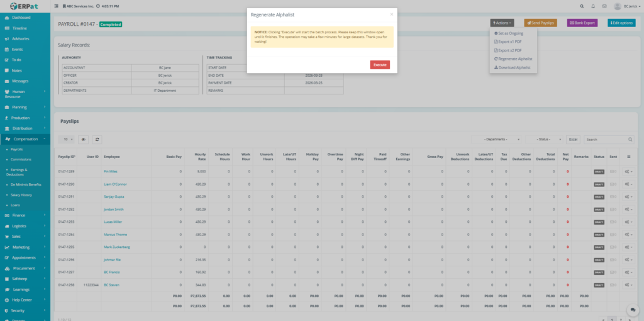Select Download Alphalist from Actions menu
644x321 pixels.
click(513, 67)
